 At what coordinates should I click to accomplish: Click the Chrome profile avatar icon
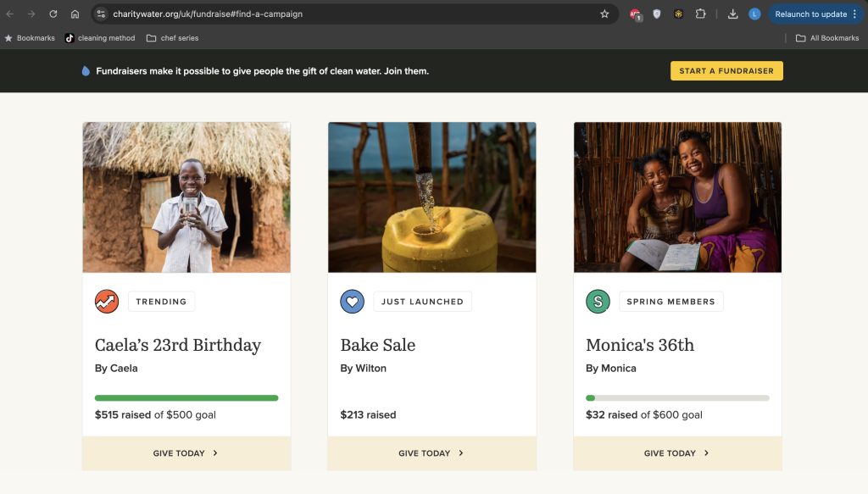pos(754,14)
